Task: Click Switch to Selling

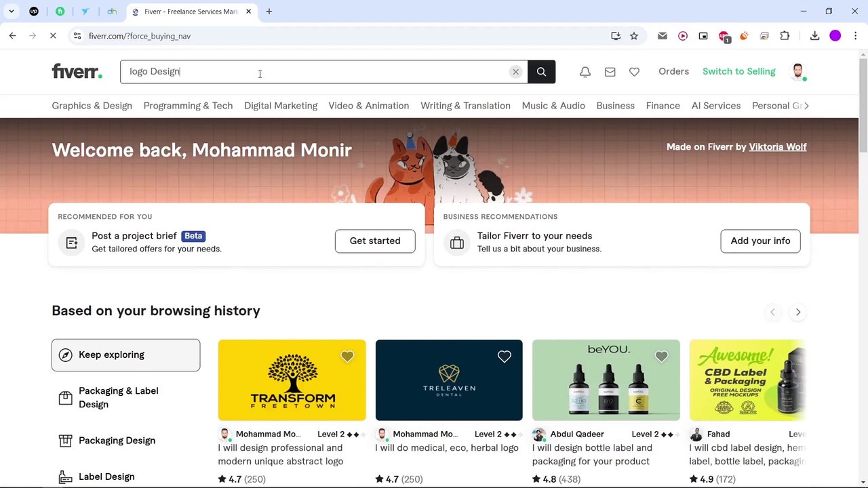Action: 738,71
